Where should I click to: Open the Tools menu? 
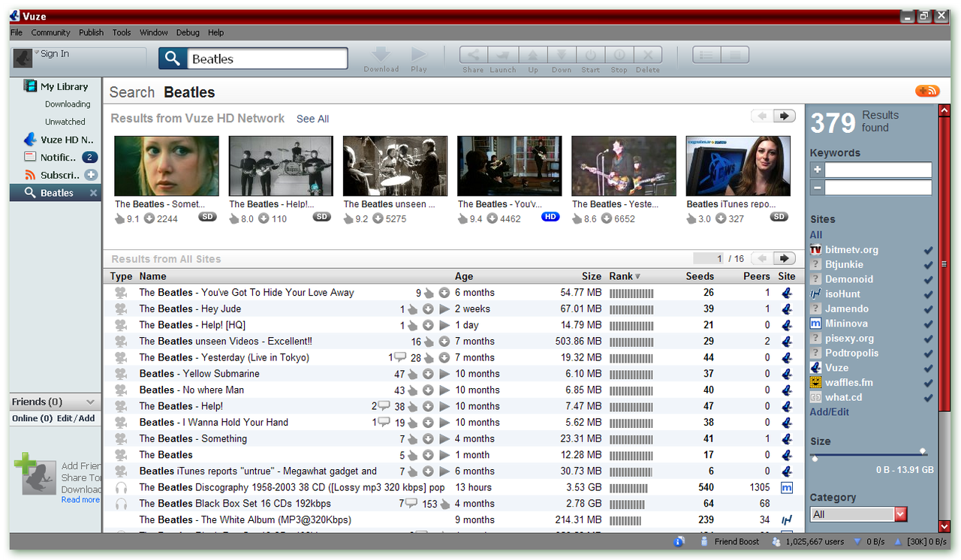(122, 32)
